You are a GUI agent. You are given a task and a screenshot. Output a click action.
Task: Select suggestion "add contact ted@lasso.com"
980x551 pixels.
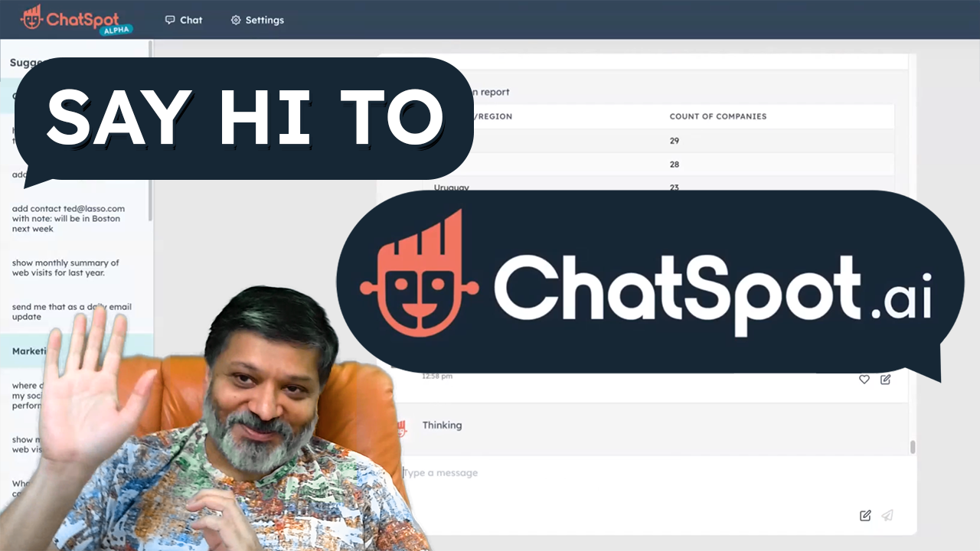tap(69, 219)
